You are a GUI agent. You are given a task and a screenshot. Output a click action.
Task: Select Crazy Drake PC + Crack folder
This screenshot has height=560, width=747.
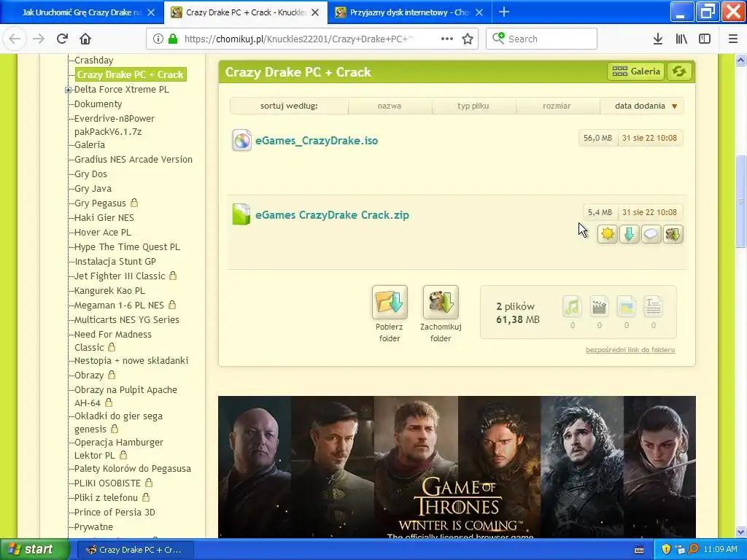[x=130, y=75]
